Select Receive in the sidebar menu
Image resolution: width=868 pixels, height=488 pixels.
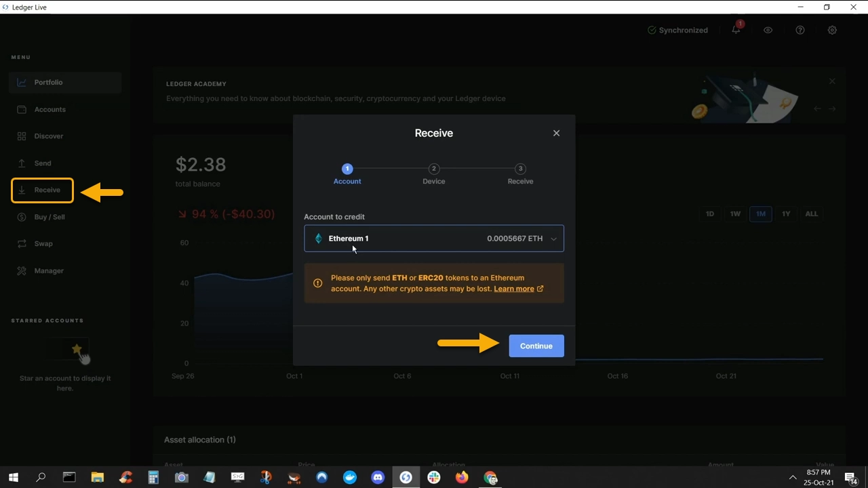tap(42, 190)
